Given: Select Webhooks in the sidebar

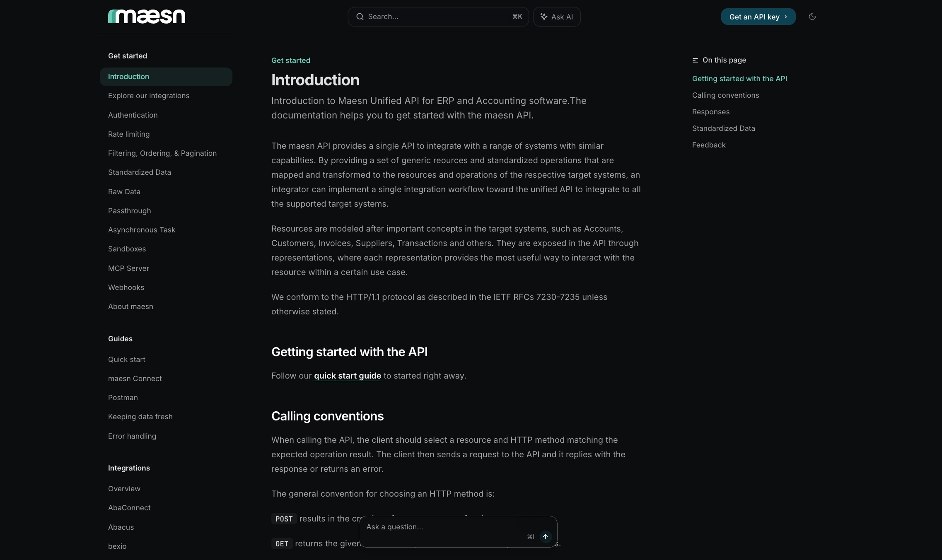Looking at the screenshot, I should click(x=126, y=287).
